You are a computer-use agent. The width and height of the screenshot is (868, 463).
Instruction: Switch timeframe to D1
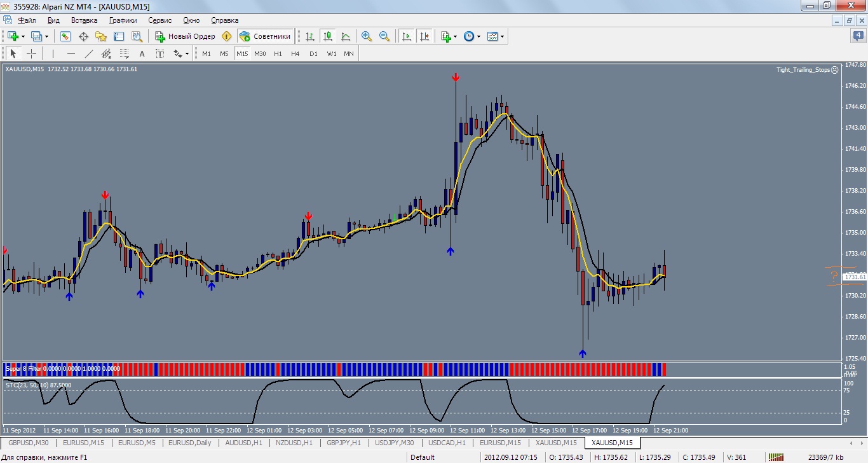[x=313, y=53]
